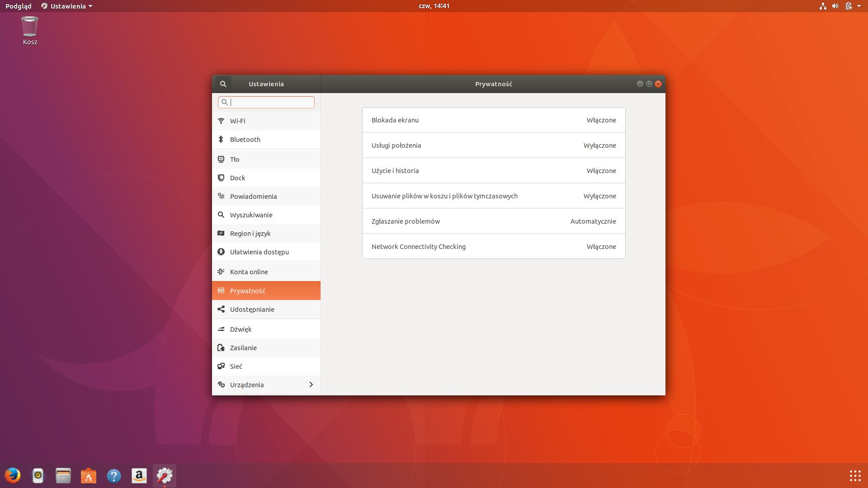The width and height of the screenshot is (868, 488).
Task: Open the clock calendar menu
Action: coord(434,6)
